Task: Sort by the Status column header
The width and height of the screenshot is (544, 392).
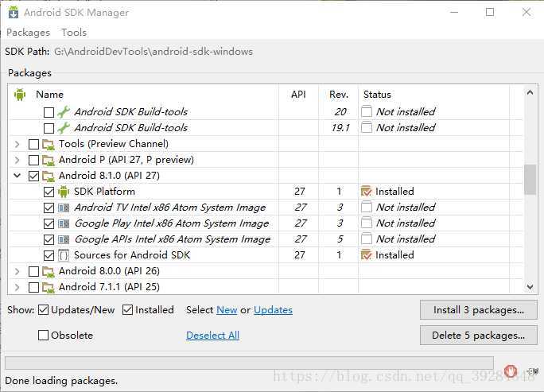Action: [x=377, y=95]
